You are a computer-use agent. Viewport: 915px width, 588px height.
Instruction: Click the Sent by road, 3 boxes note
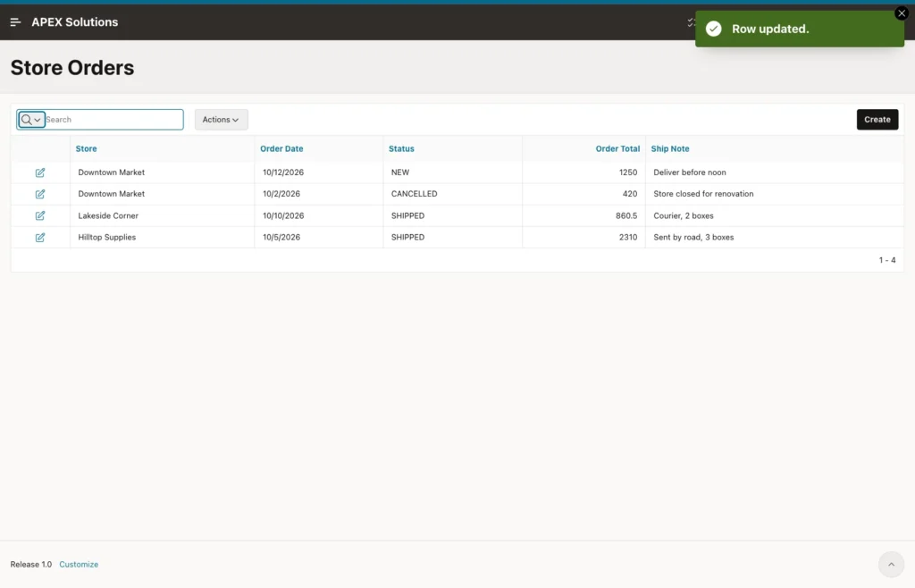tap(693, 238)
